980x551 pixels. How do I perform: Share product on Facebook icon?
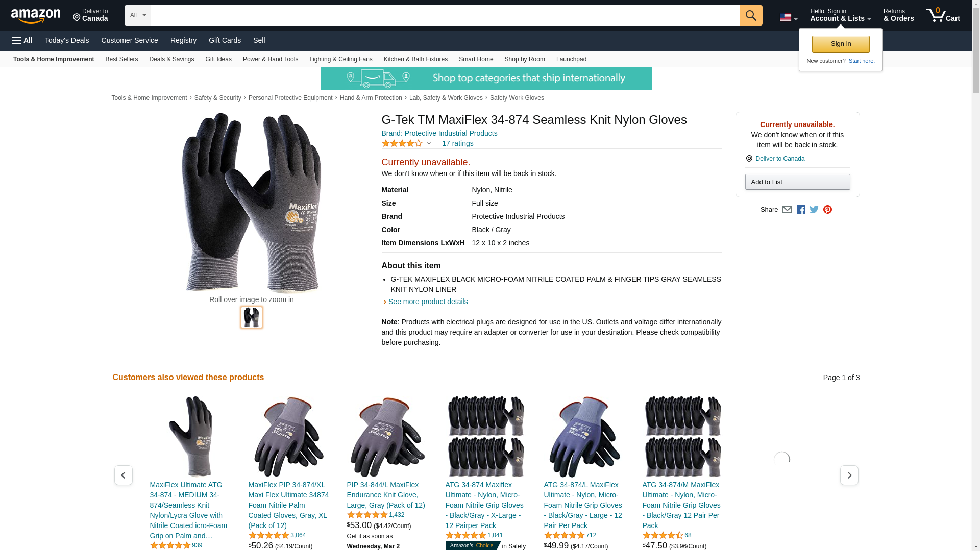click(x=801, y=210)
